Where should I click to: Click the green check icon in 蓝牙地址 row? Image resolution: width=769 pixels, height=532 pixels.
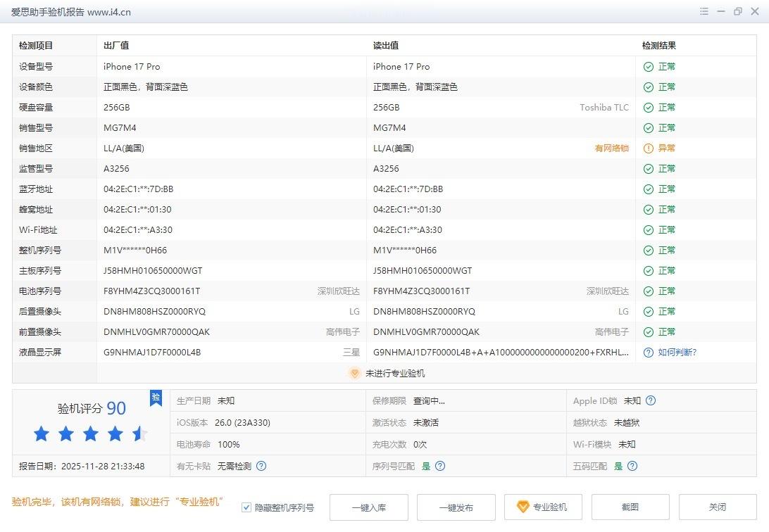tap(649, 189)
